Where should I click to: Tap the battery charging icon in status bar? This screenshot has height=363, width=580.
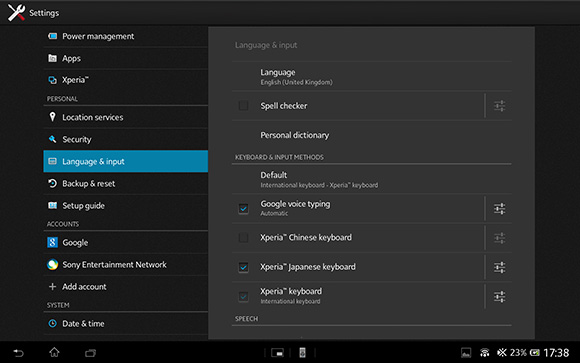[535, 353]
